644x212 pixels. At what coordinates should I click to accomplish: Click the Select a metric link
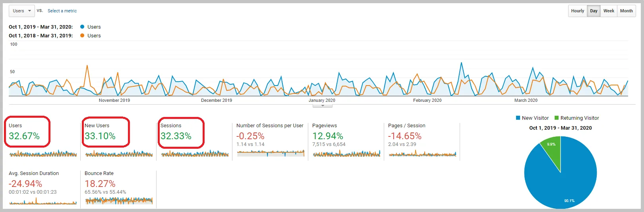[62, 11]
